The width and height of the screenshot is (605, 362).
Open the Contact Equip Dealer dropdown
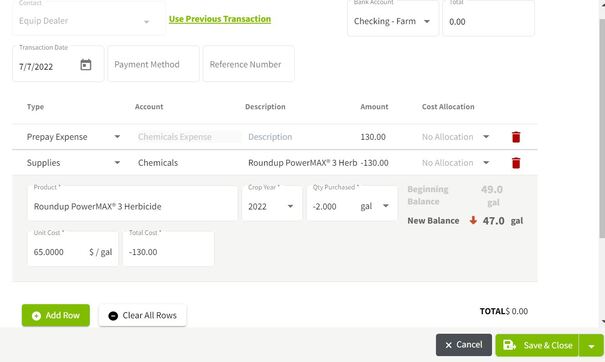click(146, 22)
